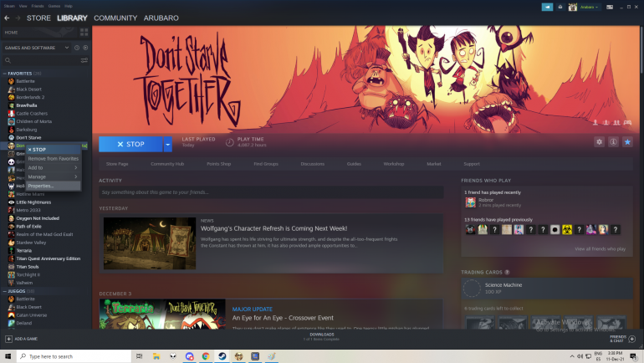Open Windows Task View icon
Screen dimensions: 644x363
coord(140,356)
